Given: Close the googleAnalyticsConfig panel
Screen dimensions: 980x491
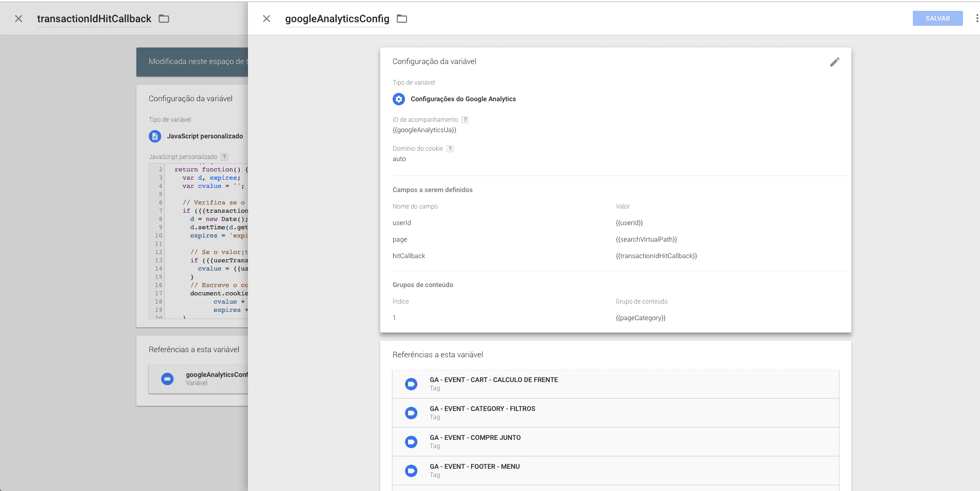Looking at the screenshot, I should 267,19.
